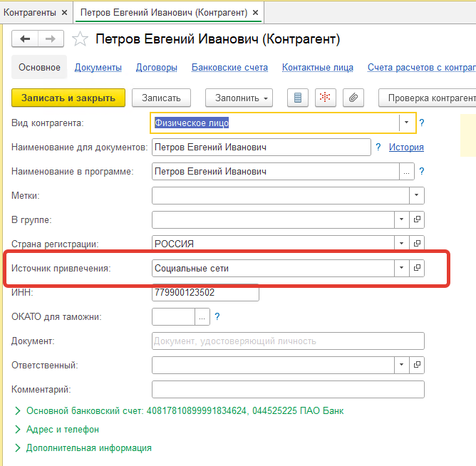Click the Записать button
Image resolution: width=476 pixels, height=466 pixels.
coord(161,98)
